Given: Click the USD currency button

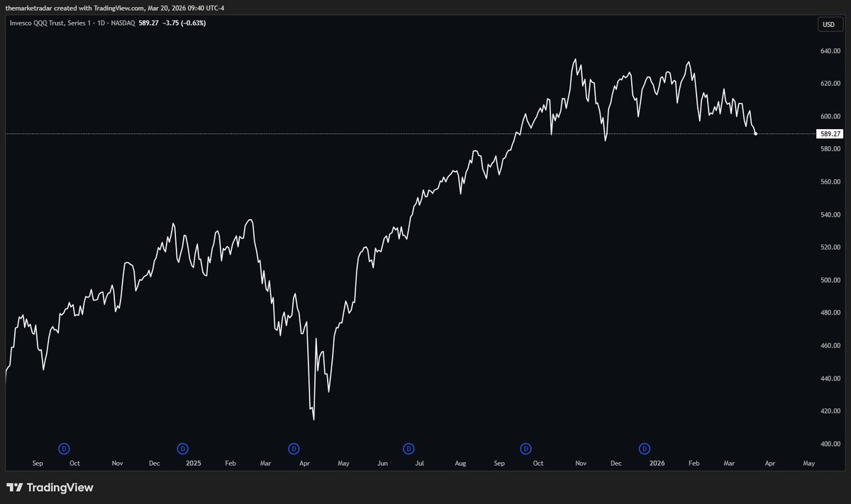Looking at the screenshot, I should coord(828,26).
